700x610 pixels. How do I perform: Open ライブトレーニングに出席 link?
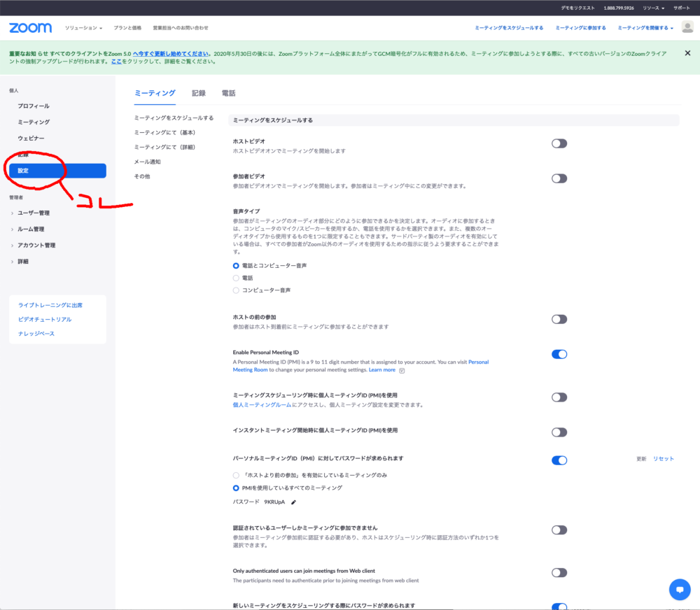(50, 305)
